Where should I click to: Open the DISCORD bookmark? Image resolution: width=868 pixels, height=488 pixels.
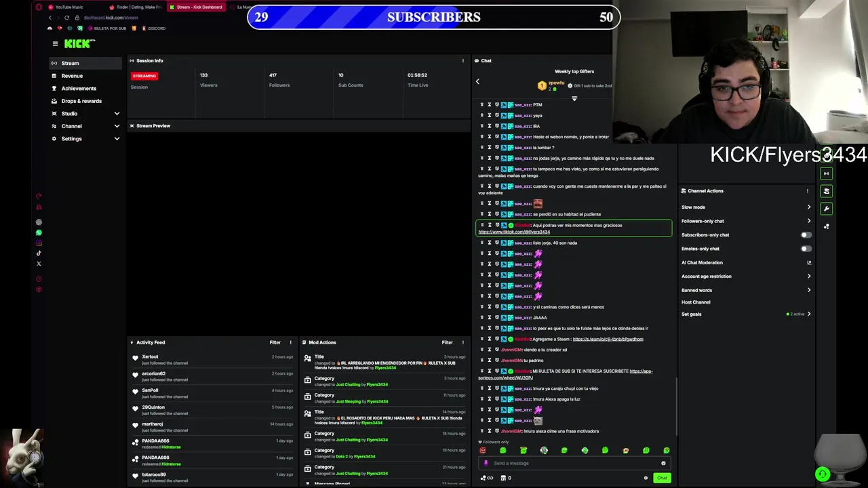pyautogui.click(x=153, y=28)
